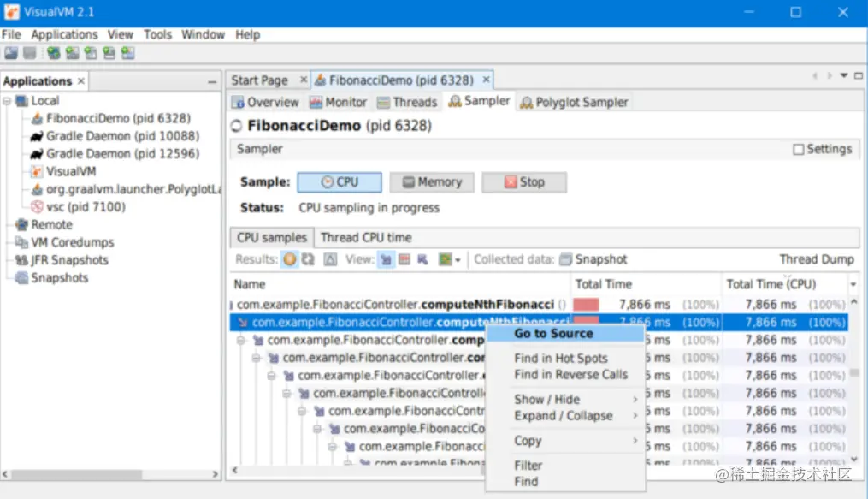This screenshot has width=868, height=499.
Task: Collapse the first child call tree node
Action: pyautogui.click(x=241, y=340)
